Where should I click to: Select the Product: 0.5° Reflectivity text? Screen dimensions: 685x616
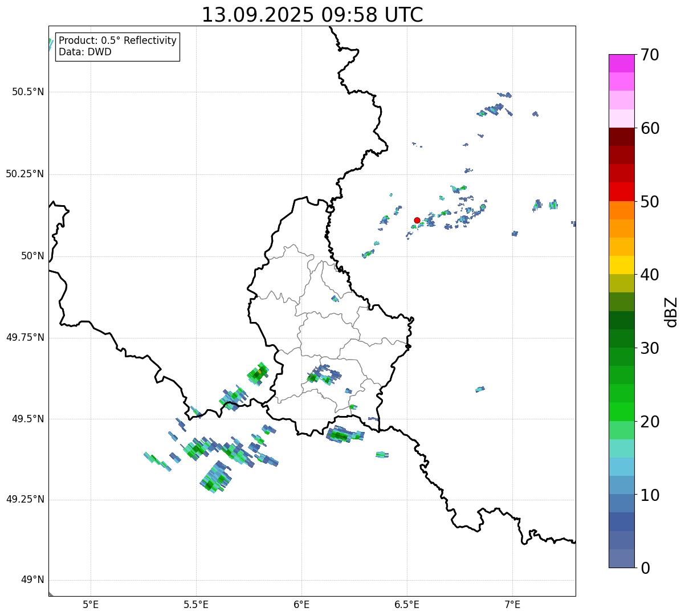117,40
